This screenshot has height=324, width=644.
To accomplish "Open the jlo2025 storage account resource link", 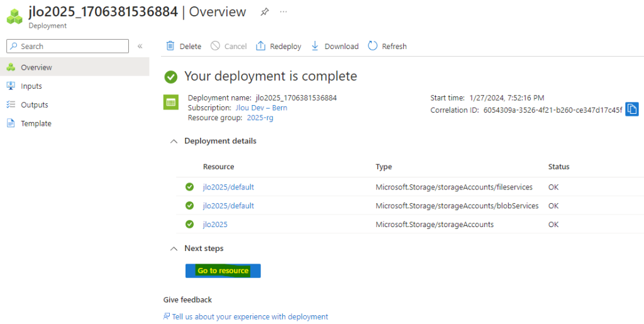I will click(215, 225).
